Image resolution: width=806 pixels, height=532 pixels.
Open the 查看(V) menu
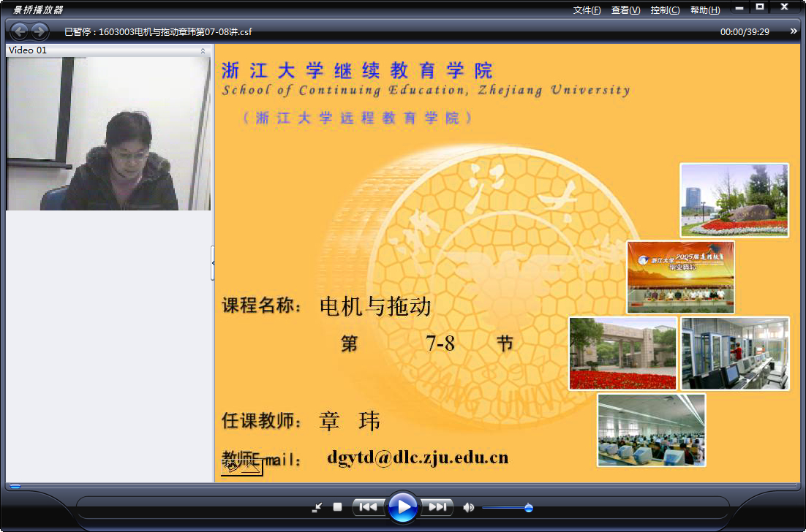tap(625, 10)
